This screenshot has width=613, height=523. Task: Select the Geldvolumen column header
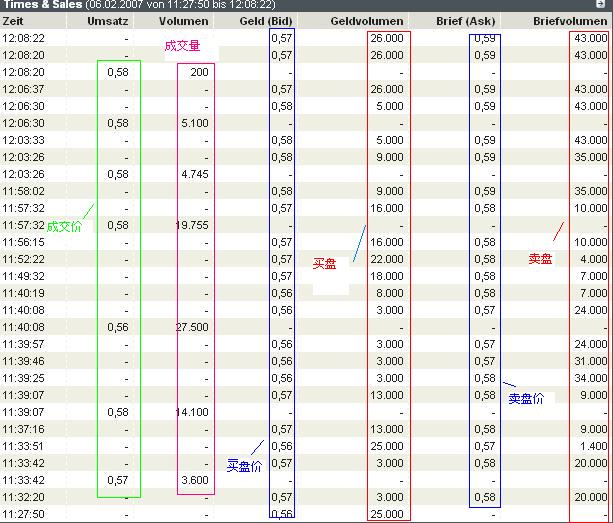[x=367, y=21]
